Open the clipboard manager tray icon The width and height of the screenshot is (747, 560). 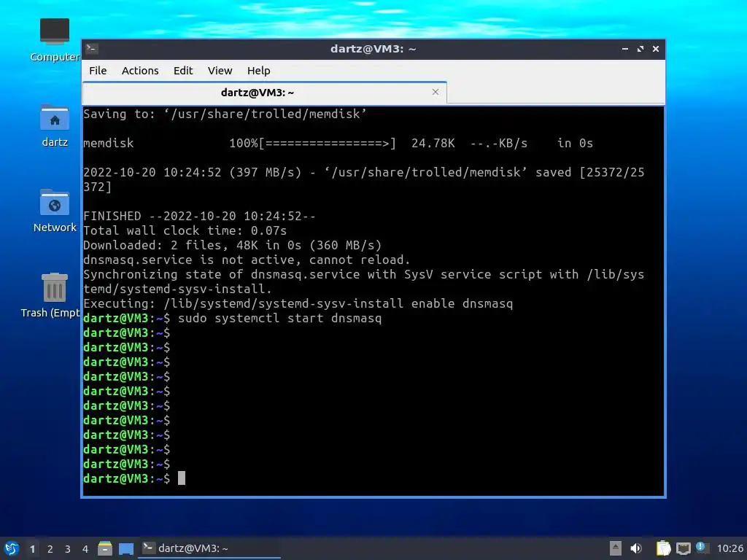[x=663, y=548]
